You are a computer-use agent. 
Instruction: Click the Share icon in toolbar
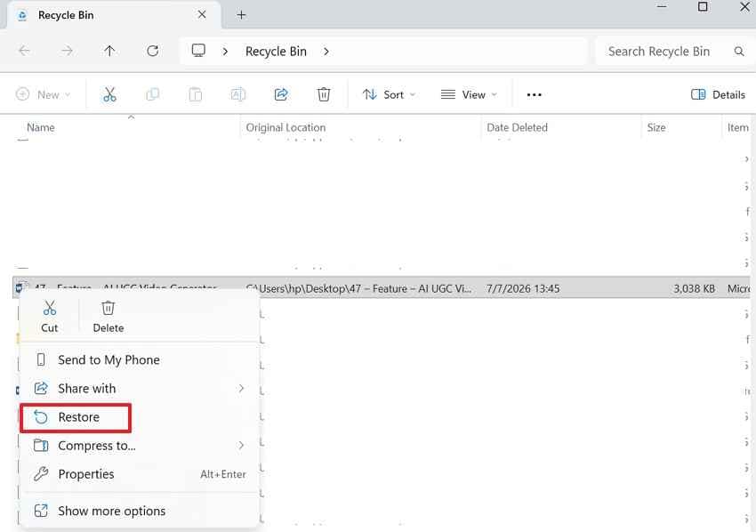point(281,94)
